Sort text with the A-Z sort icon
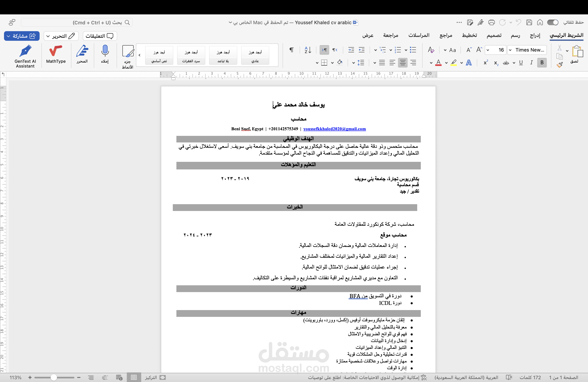588x382 pixels. pos(308,50)
